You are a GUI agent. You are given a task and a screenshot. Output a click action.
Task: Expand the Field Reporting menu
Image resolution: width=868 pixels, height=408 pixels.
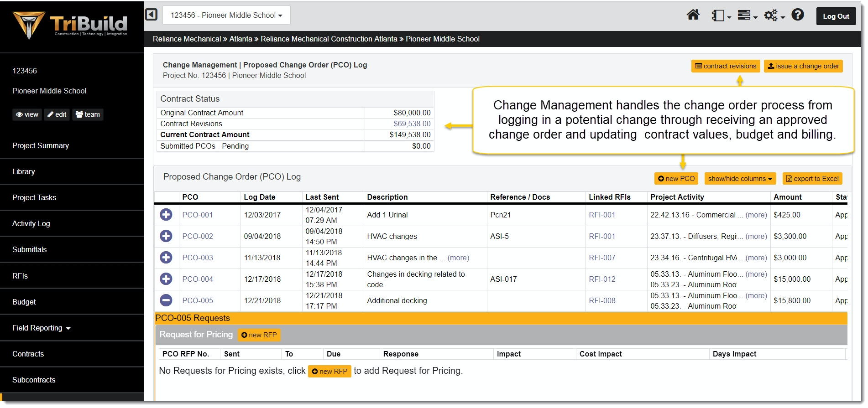pyautogui.click(x=42, y=328)
